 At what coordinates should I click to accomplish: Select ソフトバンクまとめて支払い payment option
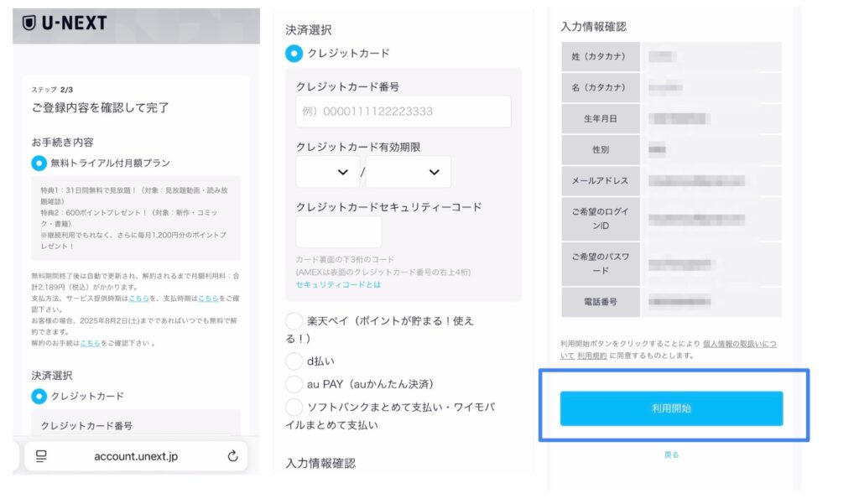coord(295,408)
